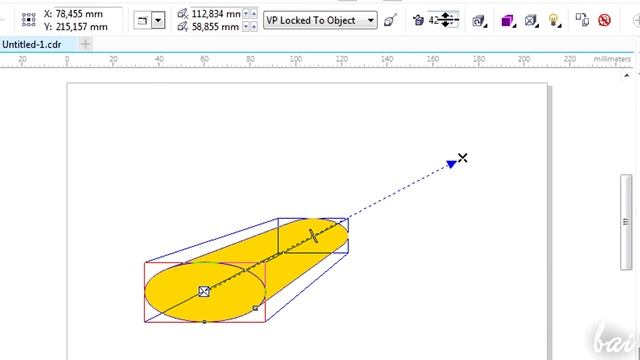Open the VP Locked To Object dropdown

click(x=320, y=20)
